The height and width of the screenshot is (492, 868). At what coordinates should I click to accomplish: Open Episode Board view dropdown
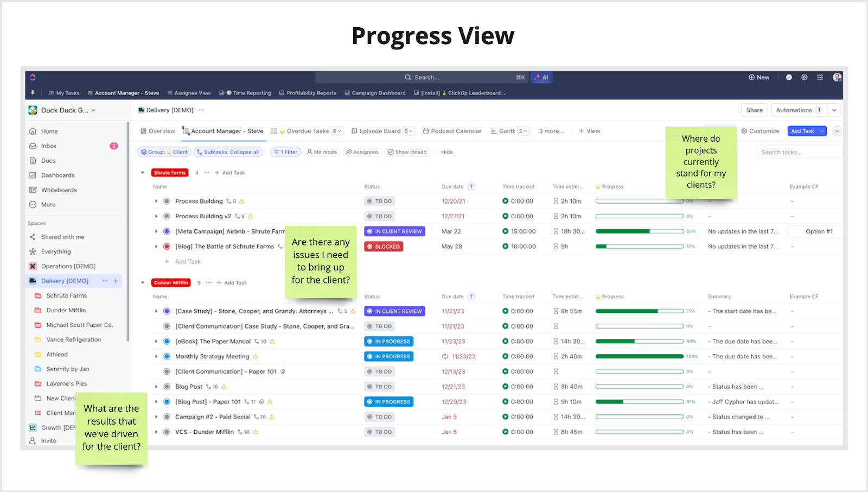pos(409,131)
